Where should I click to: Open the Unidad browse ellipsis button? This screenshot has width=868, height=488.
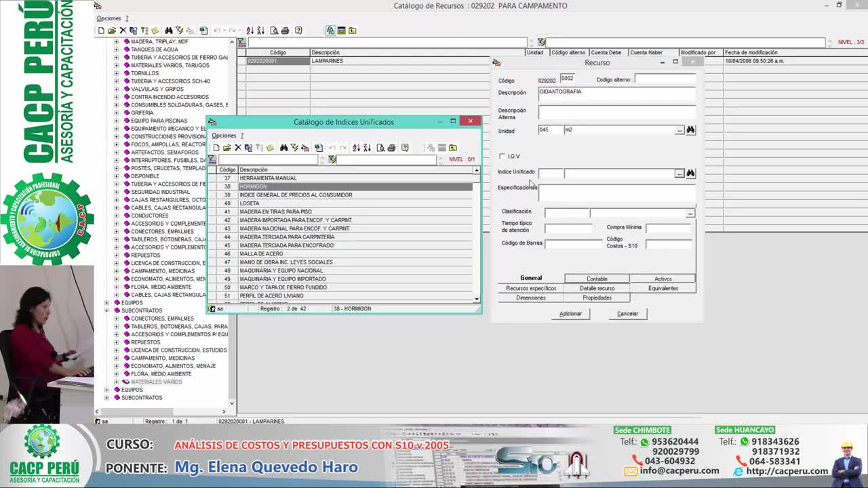point(679,130)
